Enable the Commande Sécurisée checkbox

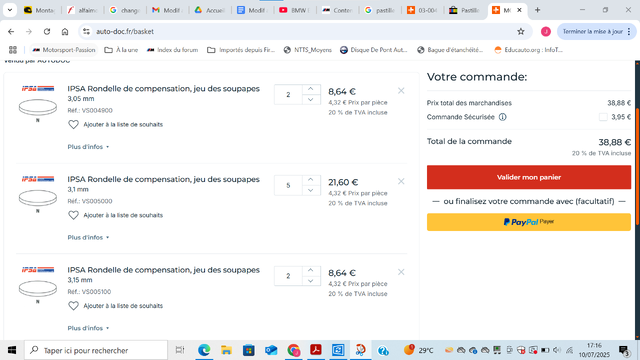point(603,117)
